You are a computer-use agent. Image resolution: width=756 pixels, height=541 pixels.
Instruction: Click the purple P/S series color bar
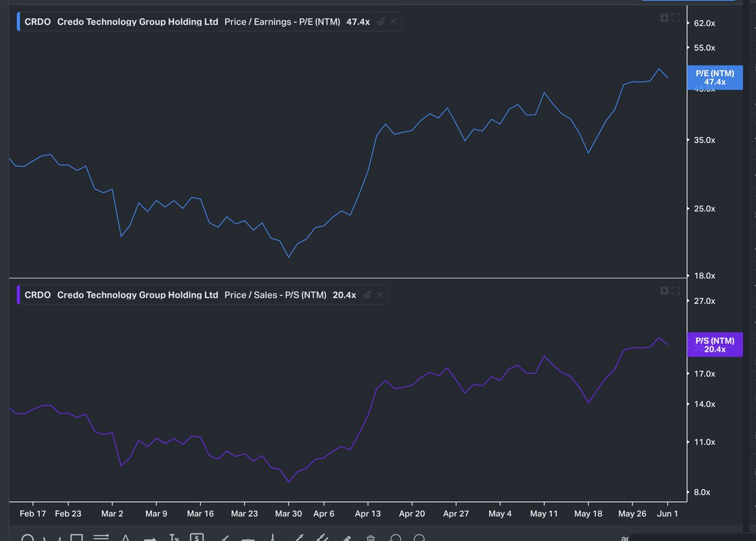coord(18,294)
